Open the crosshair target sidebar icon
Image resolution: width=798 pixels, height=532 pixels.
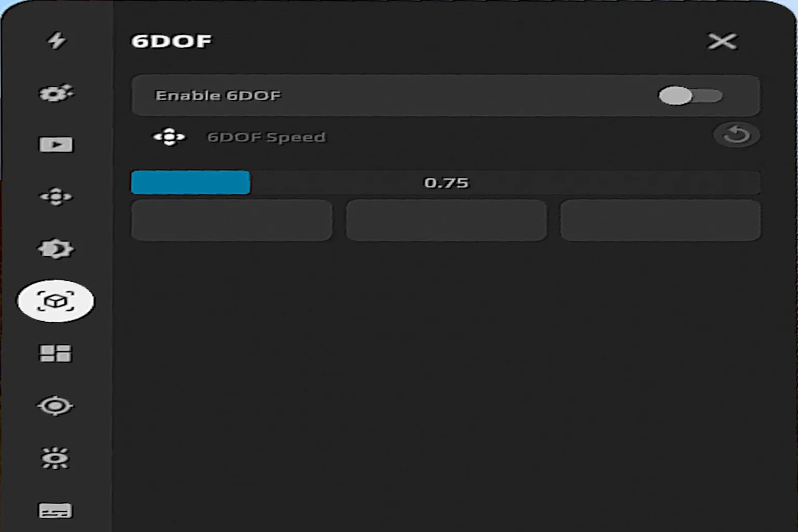(56, 406)
